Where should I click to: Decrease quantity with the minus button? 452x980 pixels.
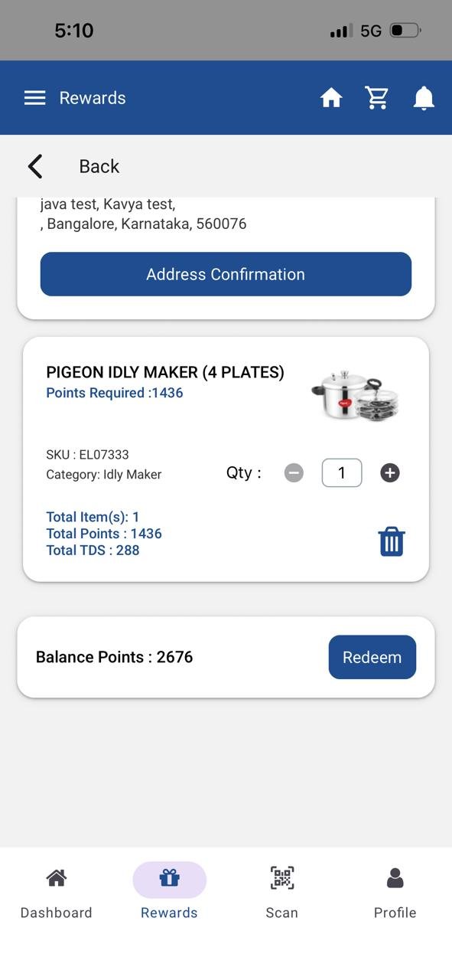pos(293,472)
